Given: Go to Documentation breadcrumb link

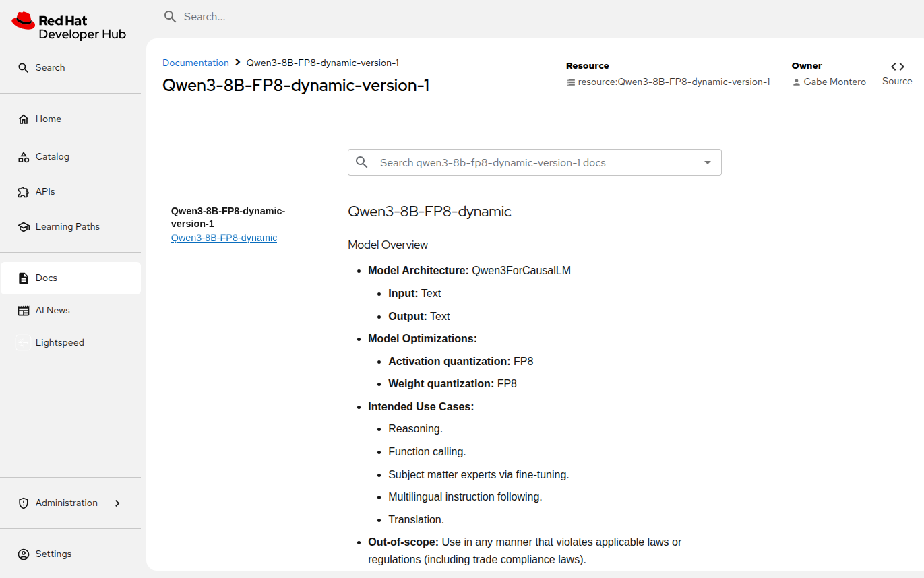Looking at the screenshot, I should point(195,63).
